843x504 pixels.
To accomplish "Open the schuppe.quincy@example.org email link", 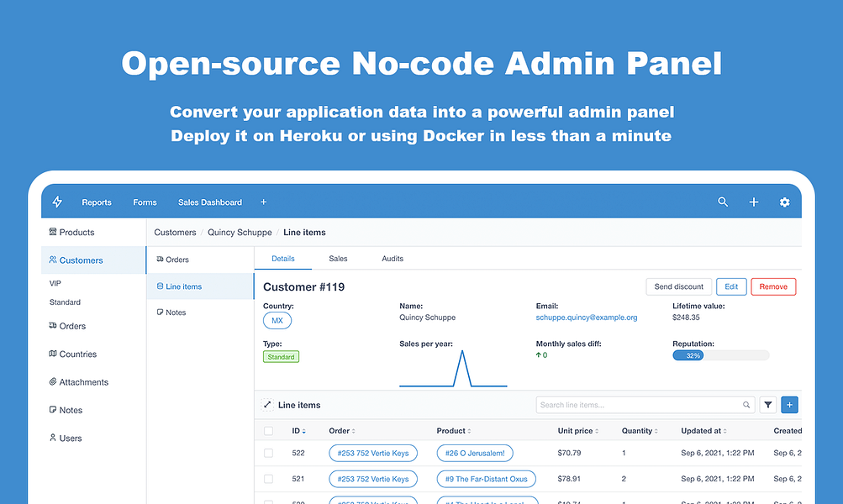I will click(x=587, y=318).
